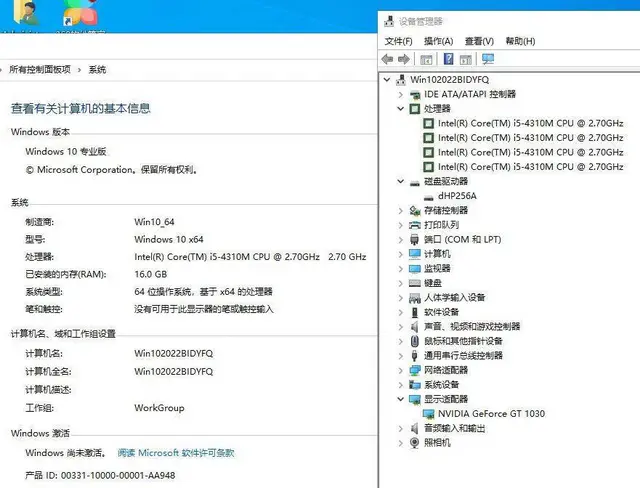Click the breadcrumb arrow before 系统
This screenshot has width=640, height=488.
tap(80, 70)
